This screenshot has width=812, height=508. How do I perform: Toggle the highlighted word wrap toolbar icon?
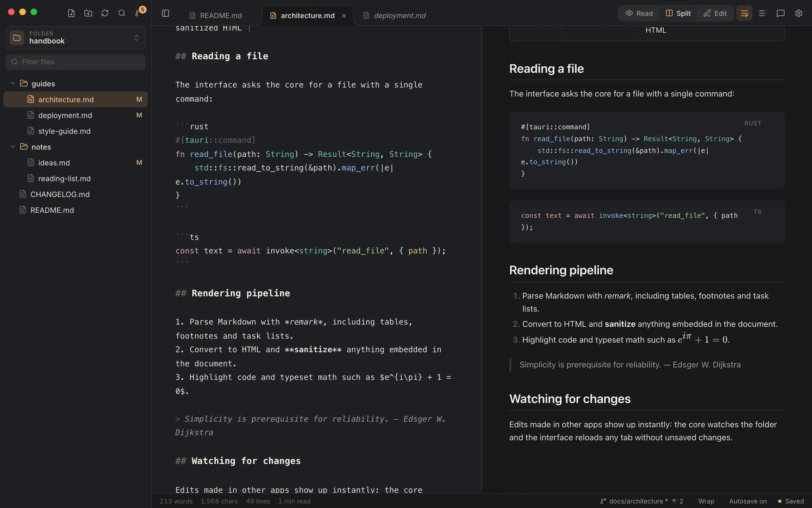(744, 14)
